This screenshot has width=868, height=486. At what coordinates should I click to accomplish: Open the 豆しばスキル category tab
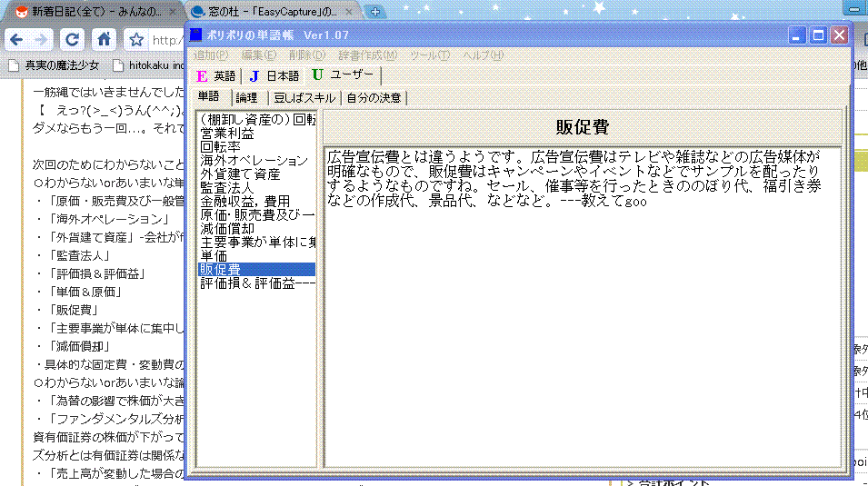coord(304,97)
